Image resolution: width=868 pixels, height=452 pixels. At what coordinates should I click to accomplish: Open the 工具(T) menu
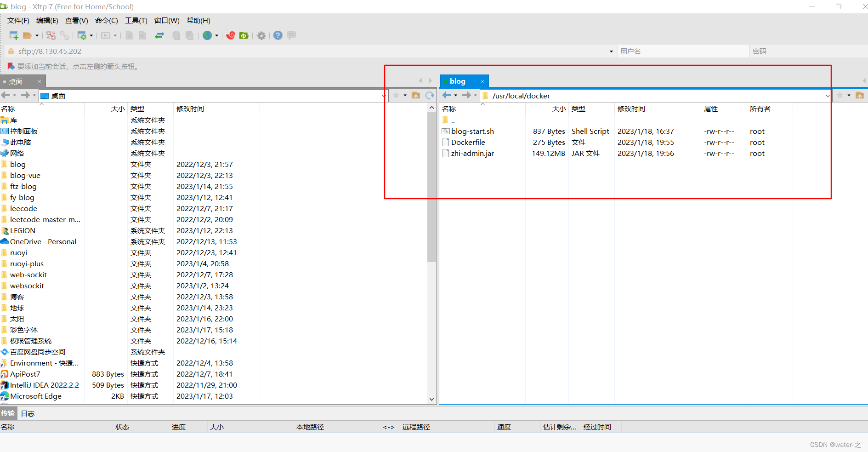pyautogui.click(x=136, y=21)
